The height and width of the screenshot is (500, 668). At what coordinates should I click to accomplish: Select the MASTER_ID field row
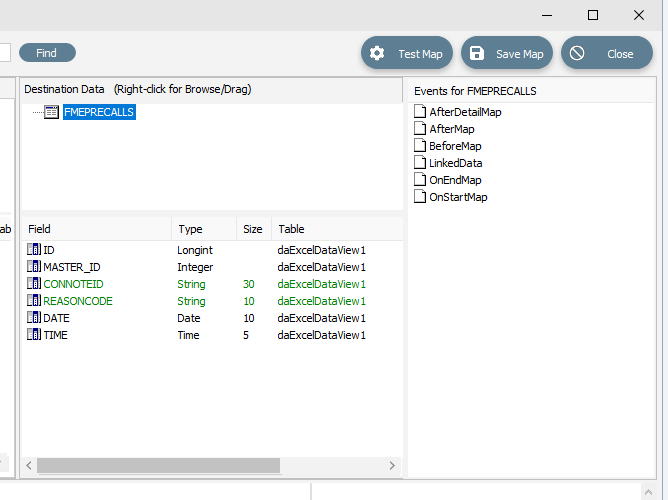pyautogui.click(x=212, y=267)
